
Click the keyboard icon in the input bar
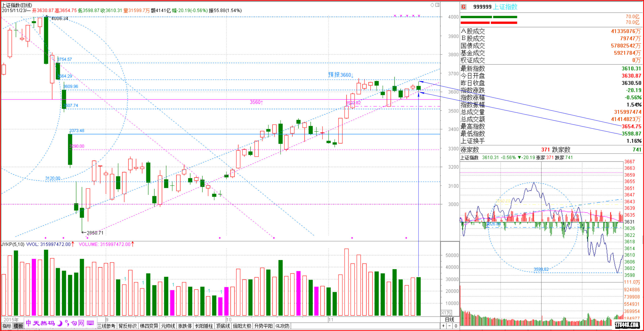click(x=90, y=323)
